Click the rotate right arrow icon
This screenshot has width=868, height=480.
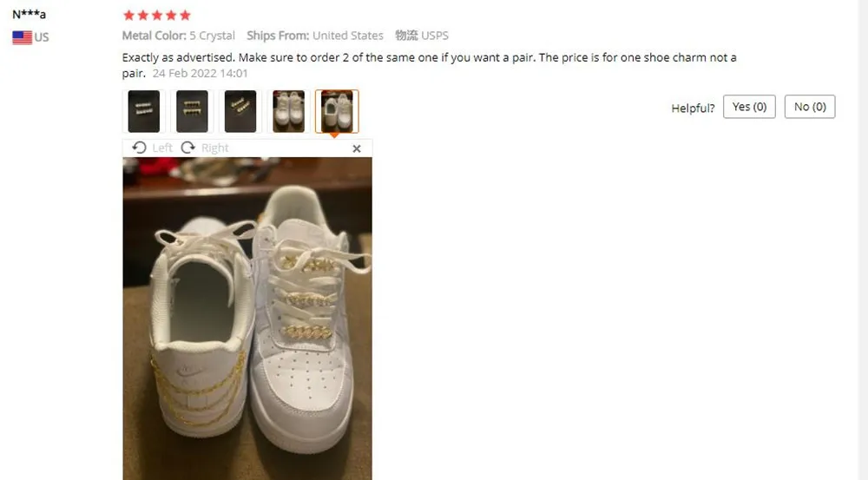188,148
